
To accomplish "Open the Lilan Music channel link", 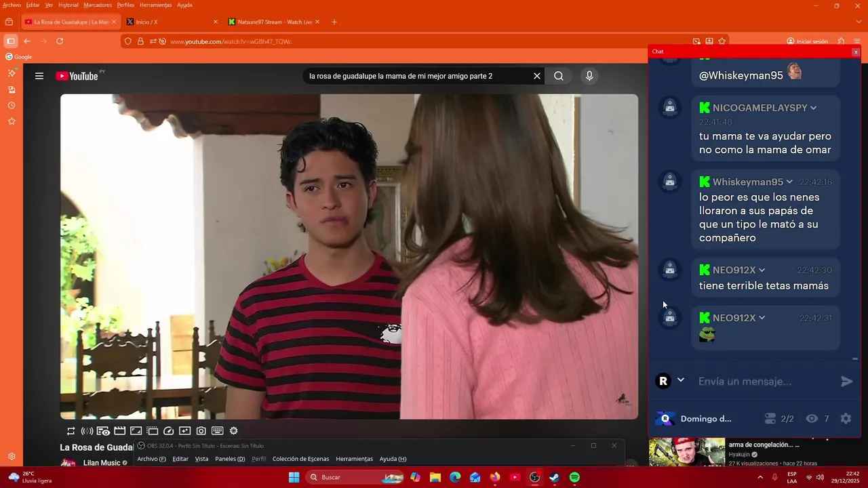I will pyautogui.click(x=102, y=463).
